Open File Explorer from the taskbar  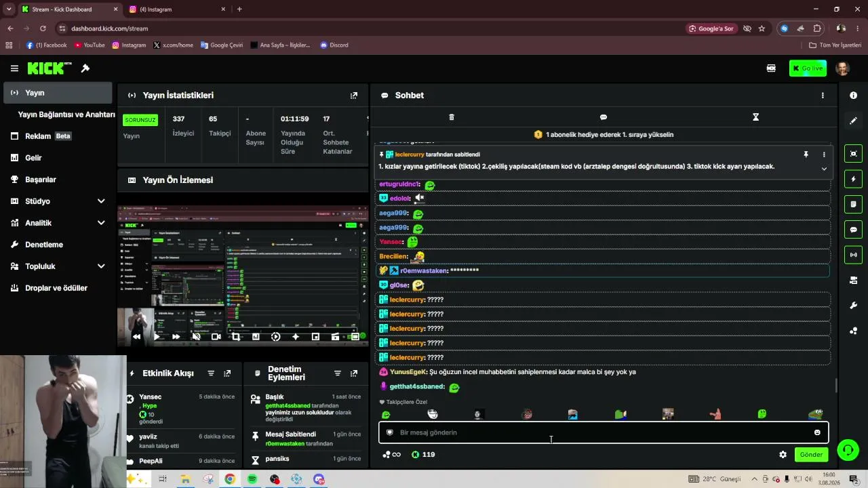point(185,479)
